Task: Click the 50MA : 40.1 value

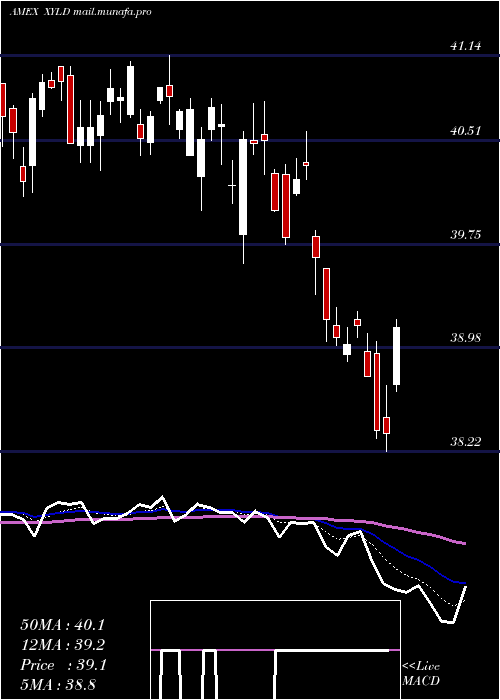Action: (x=63, y=625)
